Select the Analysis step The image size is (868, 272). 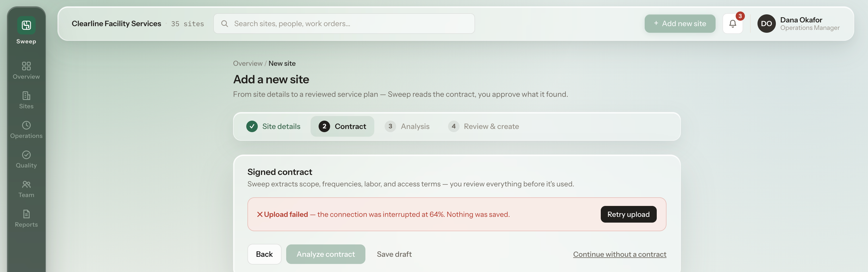click(x=407, y=126)
